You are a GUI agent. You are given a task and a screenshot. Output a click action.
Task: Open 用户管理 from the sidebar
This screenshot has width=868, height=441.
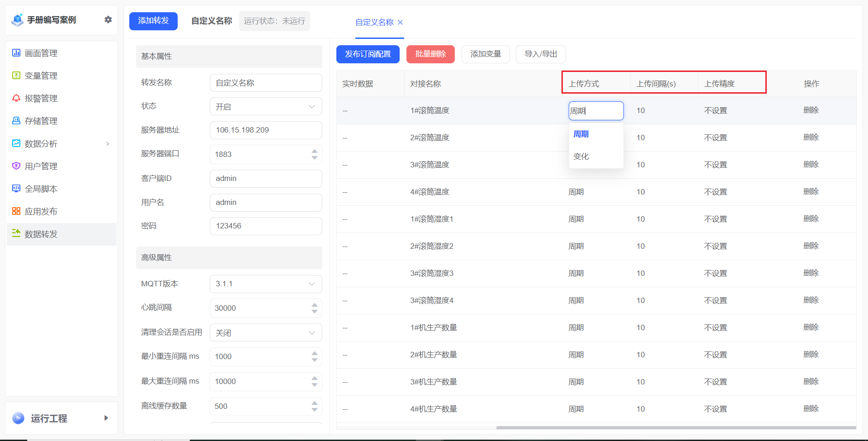pyautogui.click(x=41, y=166)
